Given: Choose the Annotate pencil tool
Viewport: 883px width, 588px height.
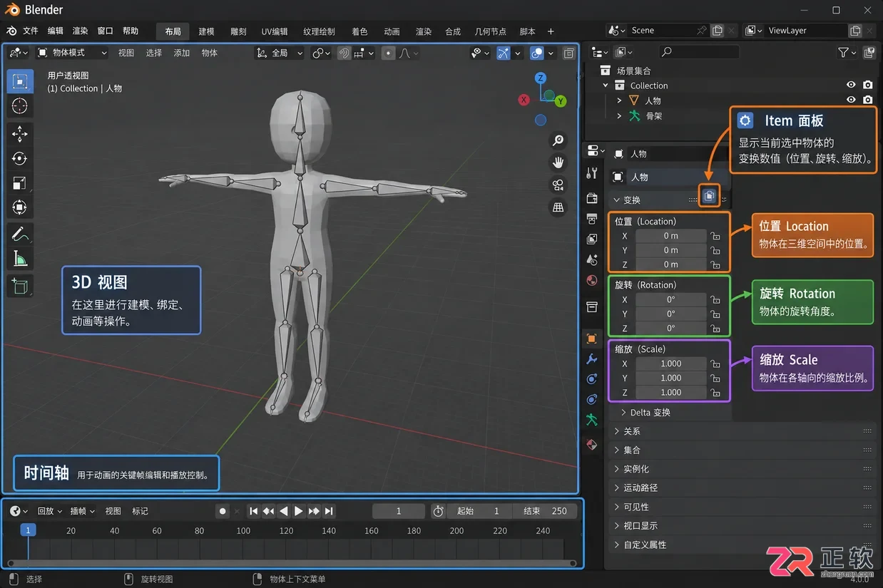Looking at the screenshot, I should pos(20,234).
